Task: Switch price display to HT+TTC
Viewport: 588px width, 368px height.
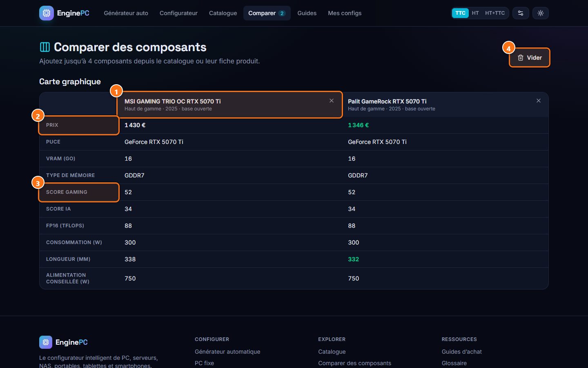Action: (x=495, y=13)
